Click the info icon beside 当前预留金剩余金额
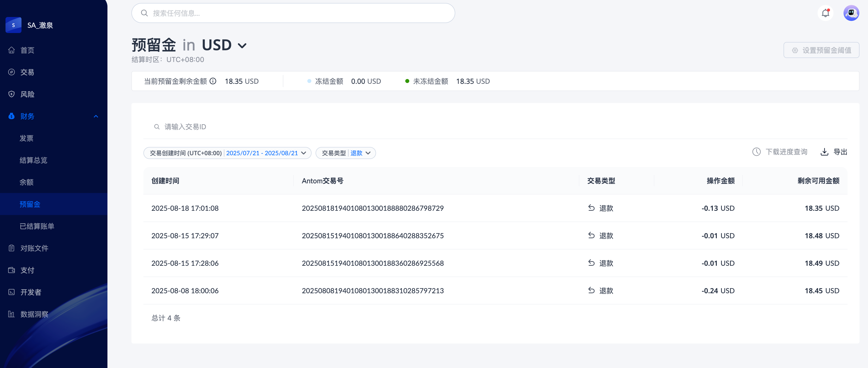 pyautogui.click(x=213, y=81)
